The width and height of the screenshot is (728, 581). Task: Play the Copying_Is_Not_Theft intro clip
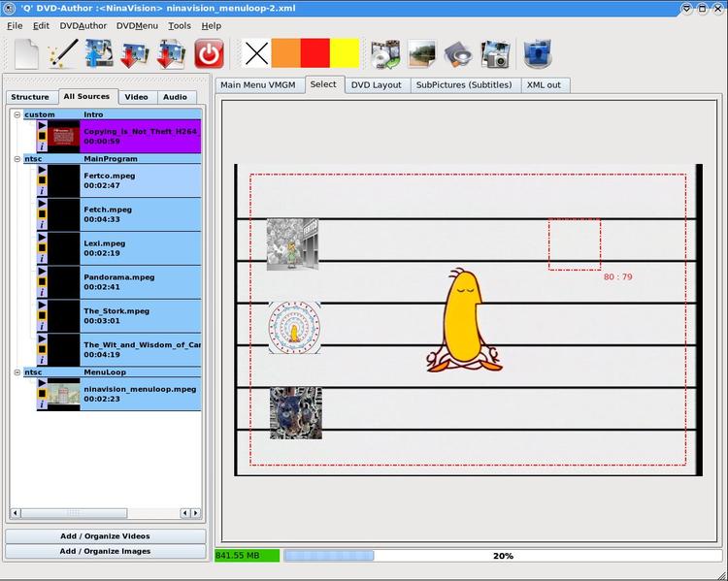pos(42,125)
